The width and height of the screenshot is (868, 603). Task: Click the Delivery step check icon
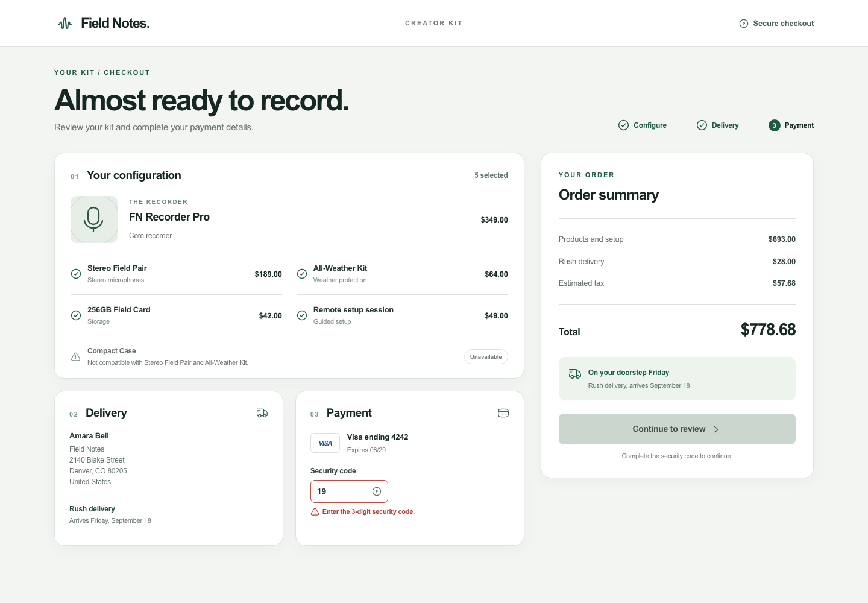point(702,125)
